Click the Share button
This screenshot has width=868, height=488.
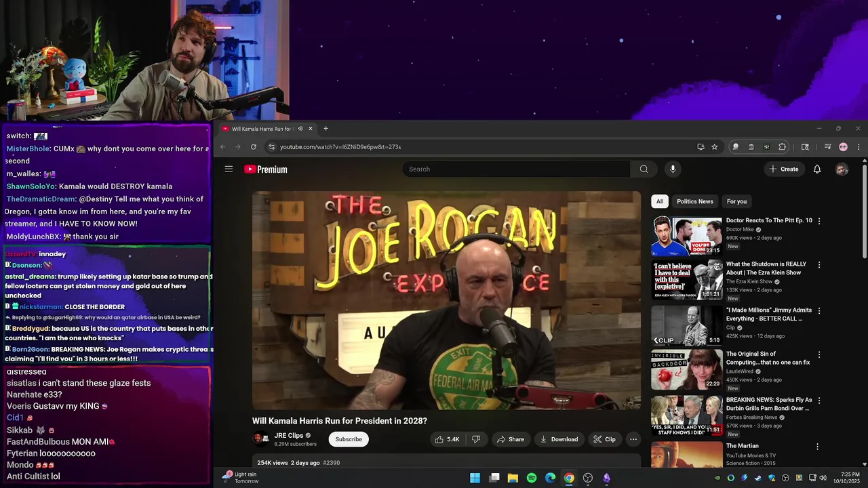point(511,439)
